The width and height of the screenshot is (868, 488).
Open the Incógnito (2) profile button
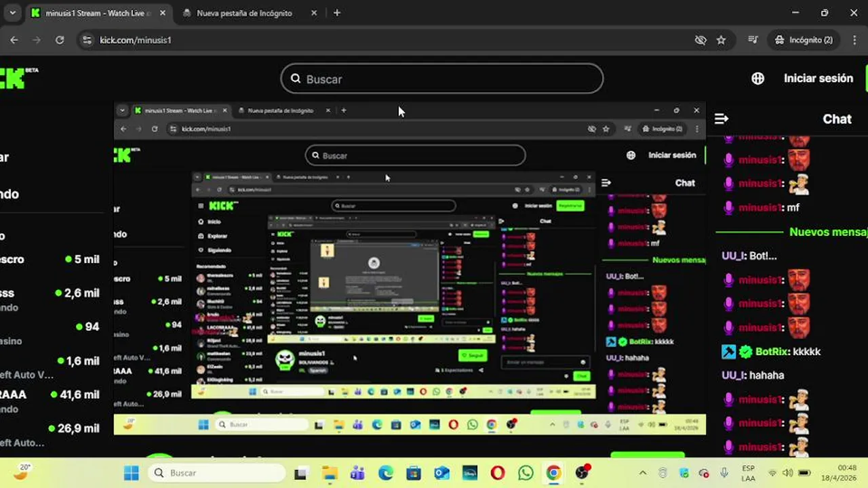click(x=804, y=40)
